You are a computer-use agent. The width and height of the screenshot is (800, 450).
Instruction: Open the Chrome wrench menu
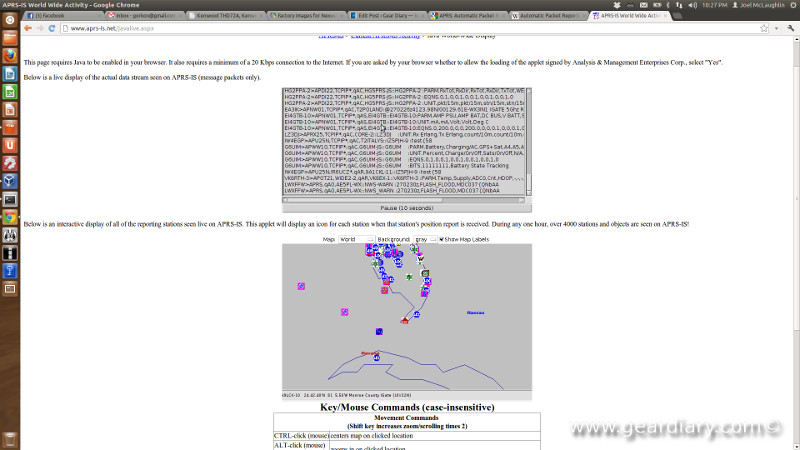[791, 29]
